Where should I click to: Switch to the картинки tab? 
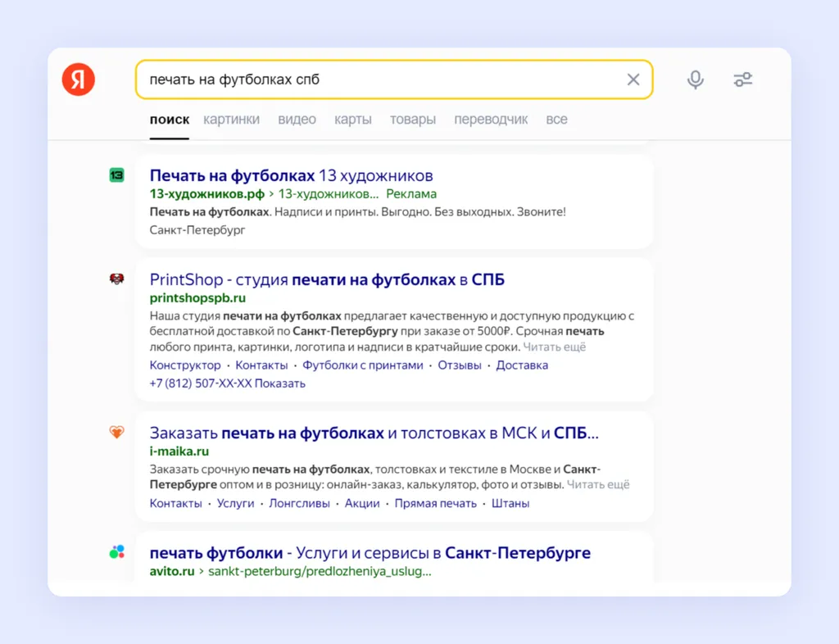point(231,120)
